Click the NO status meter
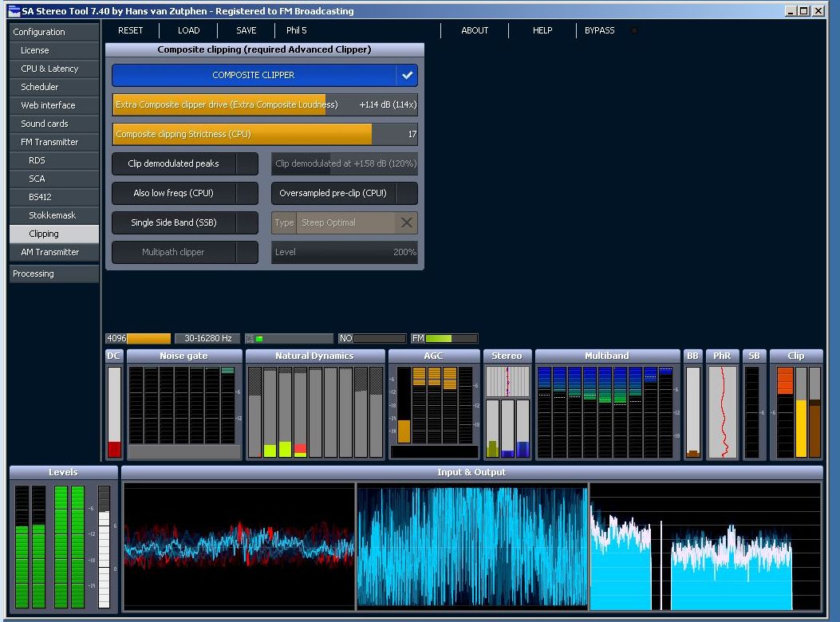This screenshot has width=840, height=622. click(372, 338)
